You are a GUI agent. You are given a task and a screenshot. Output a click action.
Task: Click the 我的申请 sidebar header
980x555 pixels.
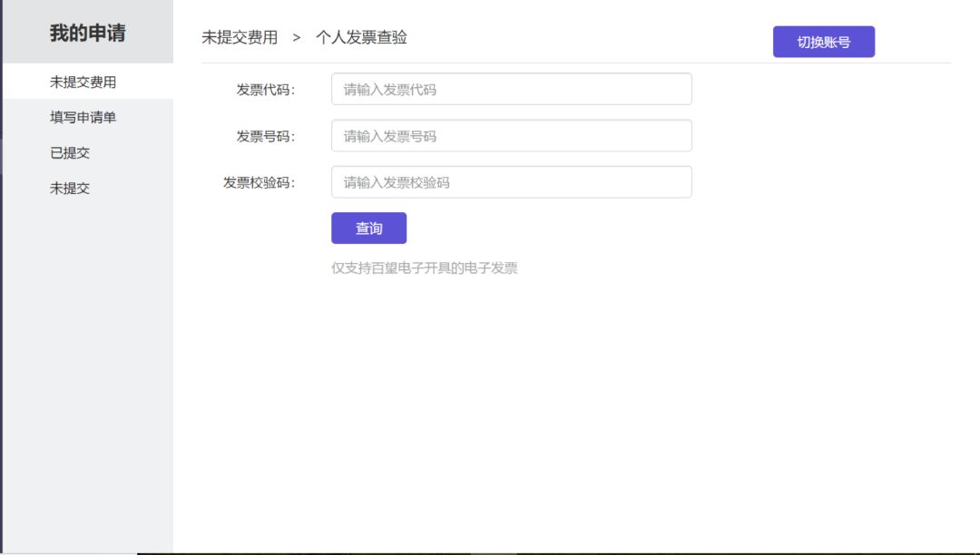point(87,33)
